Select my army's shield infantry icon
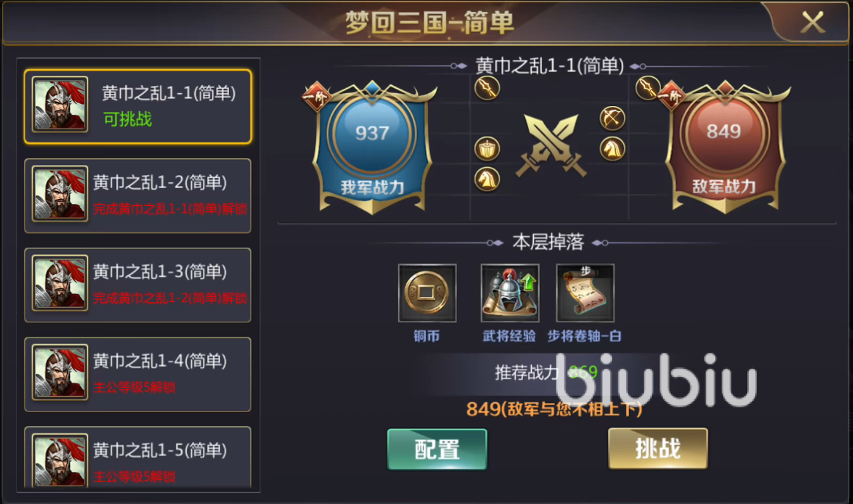The height and width of the screenshot is (504, 853). pos(487,148)
